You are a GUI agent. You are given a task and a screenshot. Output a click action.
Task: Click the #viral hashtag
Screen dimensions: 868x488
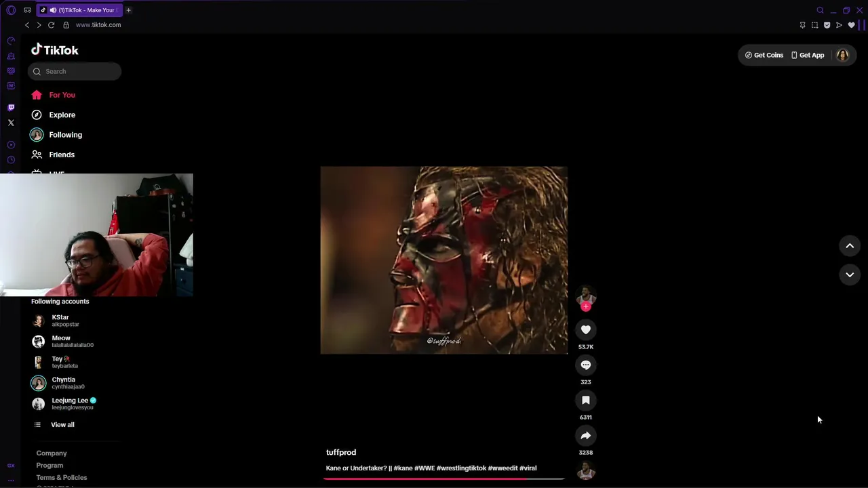click(528, 468)
